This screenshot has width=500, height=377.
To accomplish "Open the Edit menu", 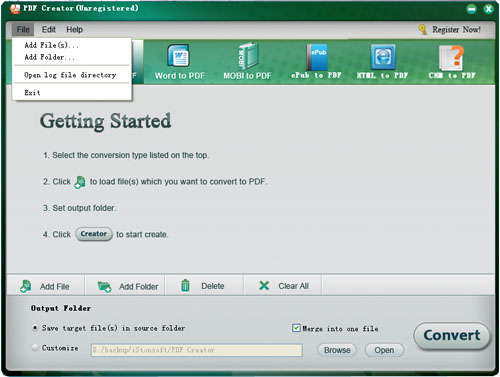I will (49, 30).
